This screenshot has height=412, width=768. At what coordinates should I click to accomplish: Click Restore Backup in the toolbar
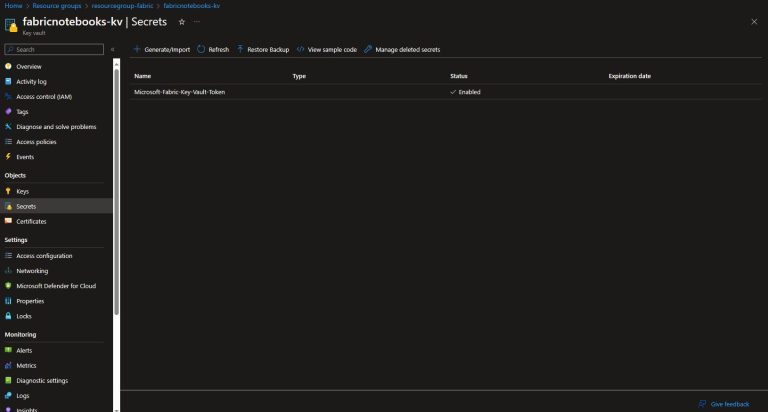point(263,49)
